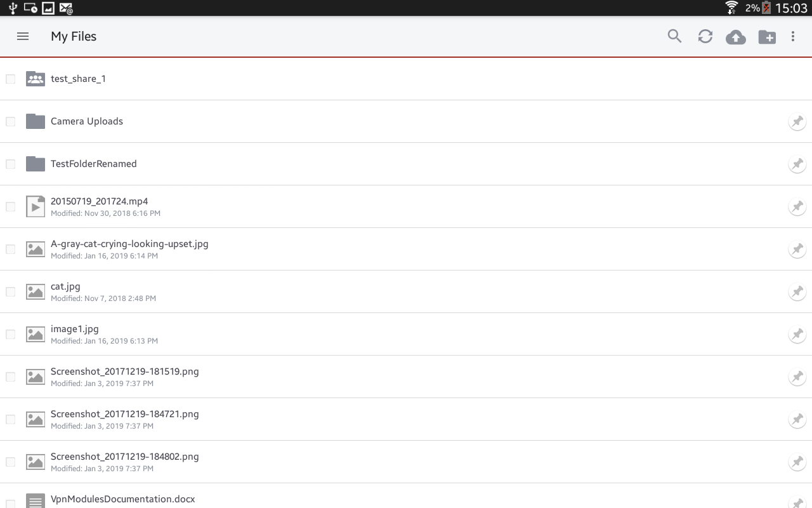812x508 pixels.
Task: Pin Screenshot_20171219-184721.png
Action: [x=797, y=419]
